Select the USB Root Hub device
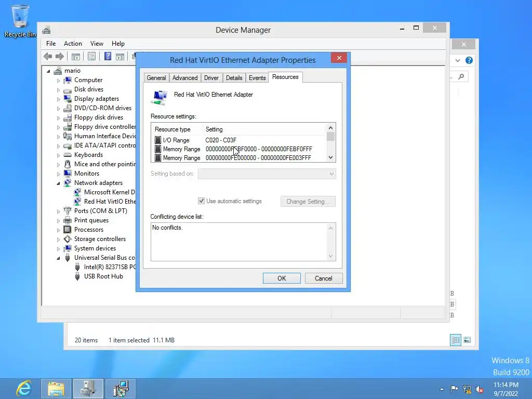The image size is (532, 399). click(103, 276)
